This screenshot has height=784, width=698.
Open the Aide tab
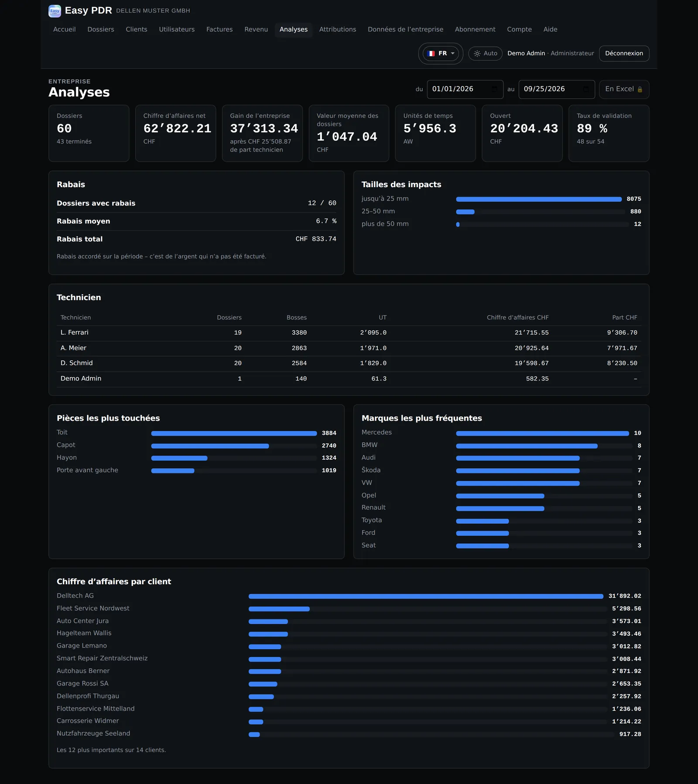[551, 29]
